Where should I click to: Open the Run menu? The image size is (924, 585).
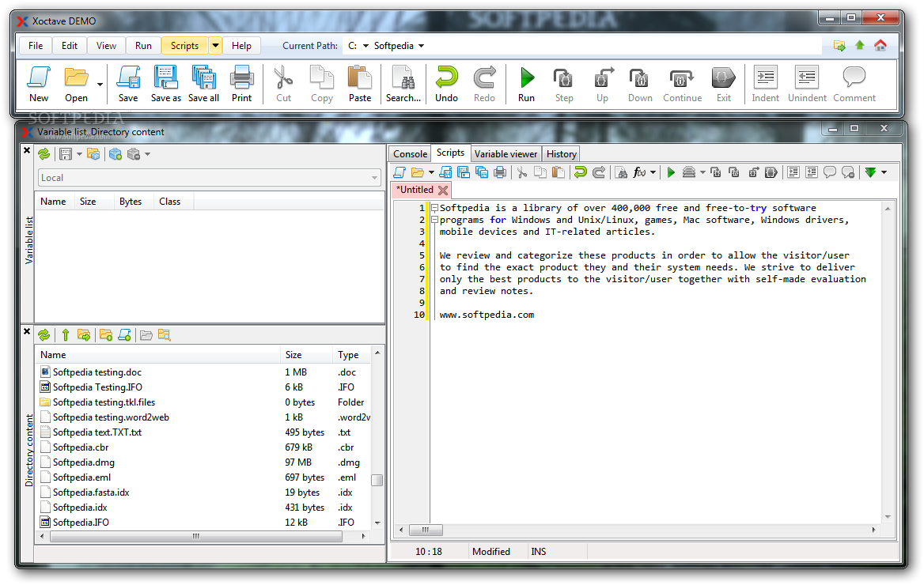coord(143,45)
